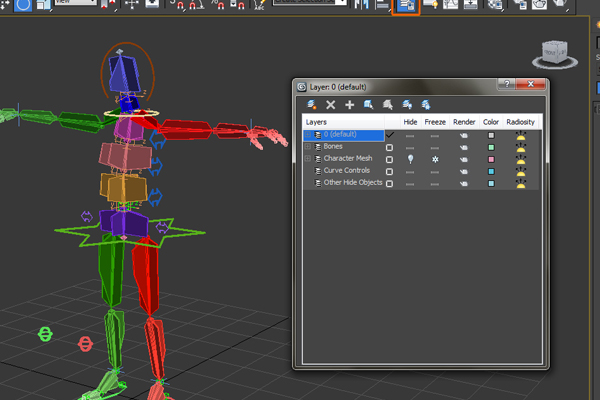Select the blue head bone in viewport
Viewport: 600px width, 400px height.
click(x=124, y=73)
